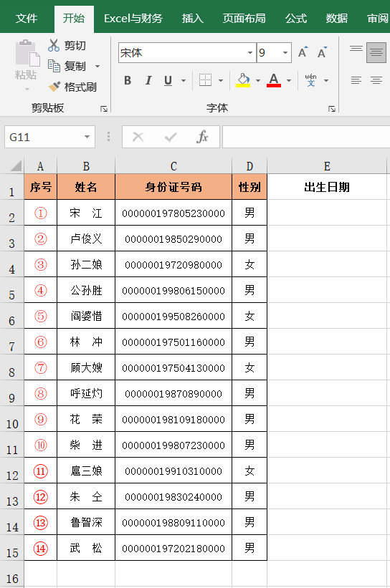Click the 剪切 text button
This screenshot has height=588, width=390.
coord(75,45)
